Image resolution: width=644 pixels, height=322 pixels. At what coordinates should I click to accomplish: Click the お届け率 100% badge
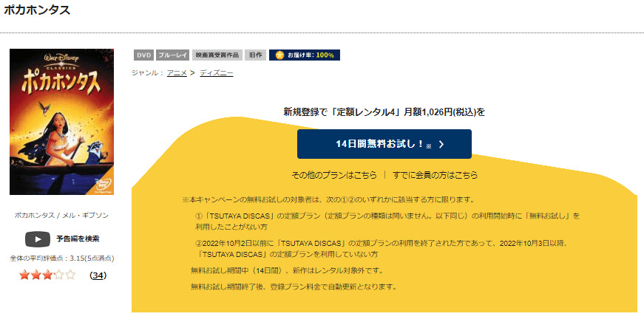(x=305, y=55)
